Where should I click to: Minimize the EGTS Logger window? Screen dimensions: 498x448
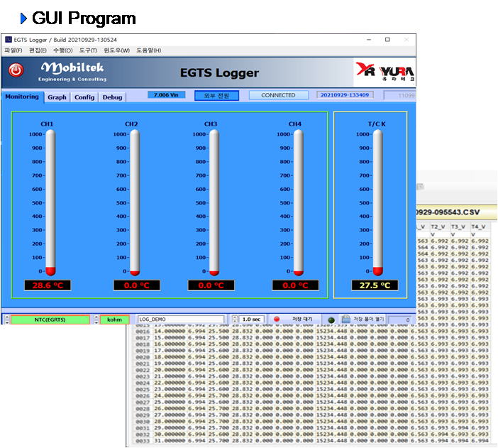369,40
